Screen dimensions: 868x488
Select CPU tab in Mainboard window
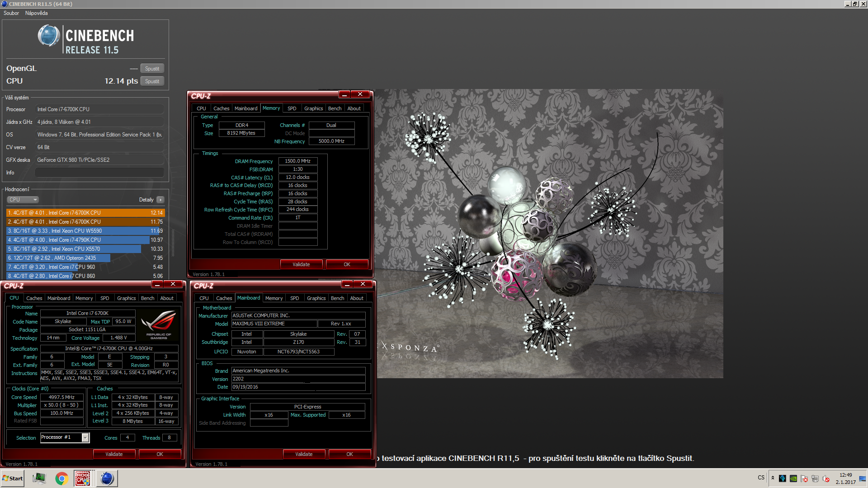click(x=204, y=298)
